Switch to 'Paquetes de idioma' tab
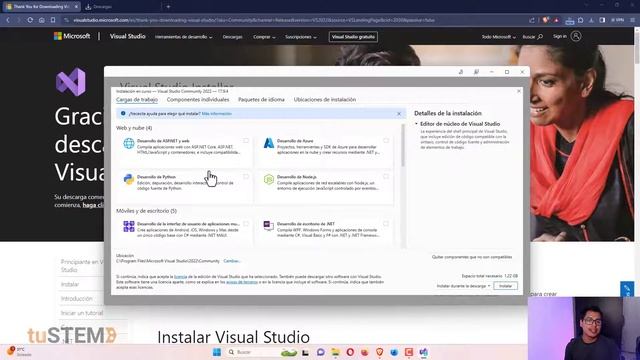Screen dimensions: 640x360 click(261, 100)
